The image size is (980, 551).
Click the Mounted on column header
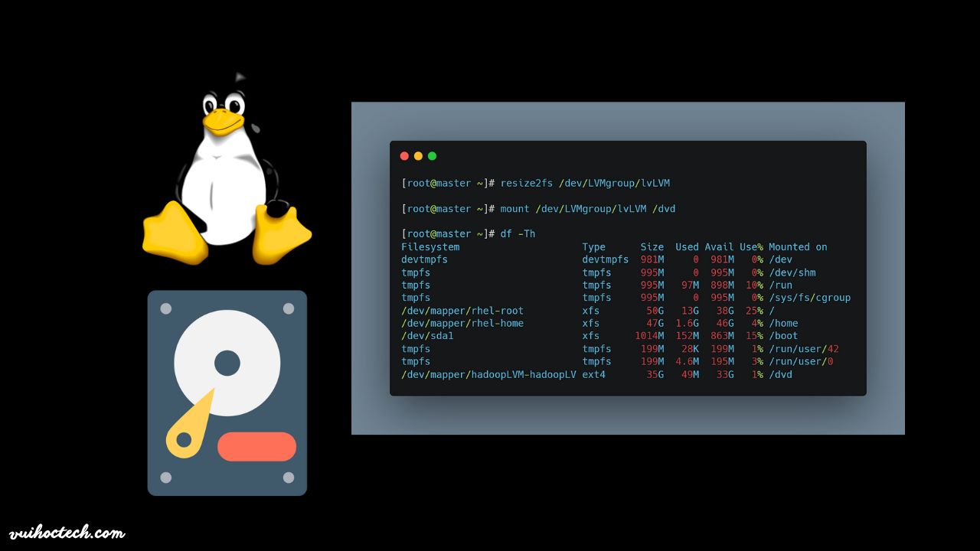pyautogui.click(x=798, y=247)
